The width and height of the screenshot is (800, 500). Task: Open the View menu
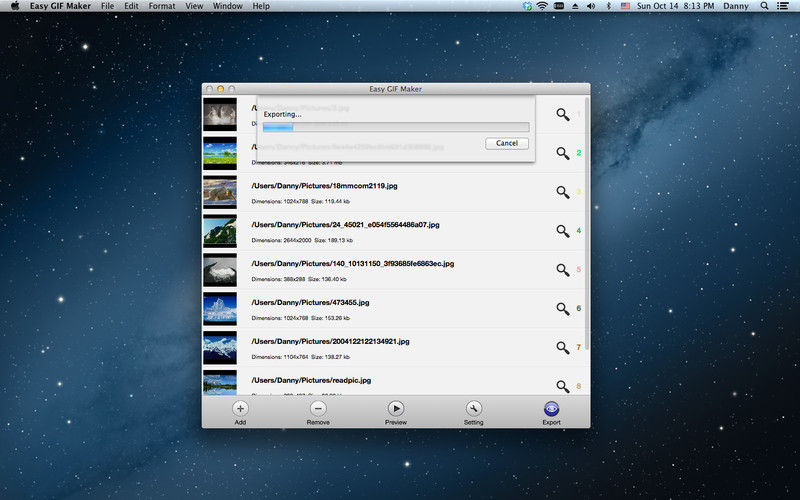[x=194, y=6]
